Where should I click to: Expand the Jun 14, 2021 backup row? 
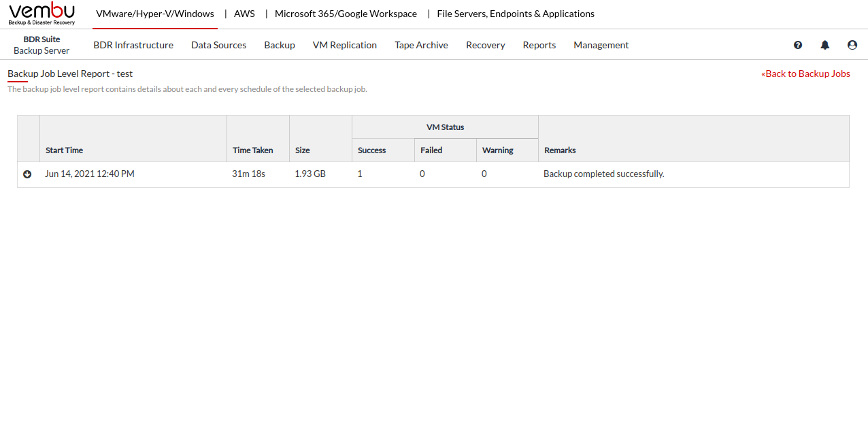click(27, 174)
